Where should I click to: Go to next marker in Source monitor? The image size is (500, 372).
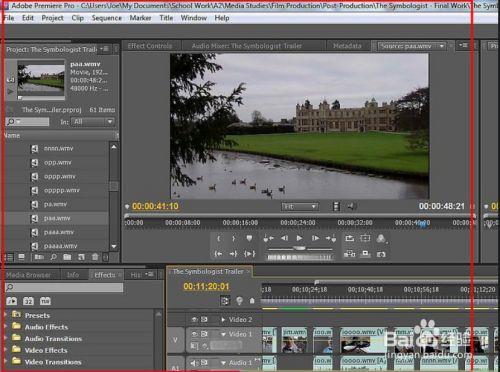pyautogui.click(x=331, y=238)
